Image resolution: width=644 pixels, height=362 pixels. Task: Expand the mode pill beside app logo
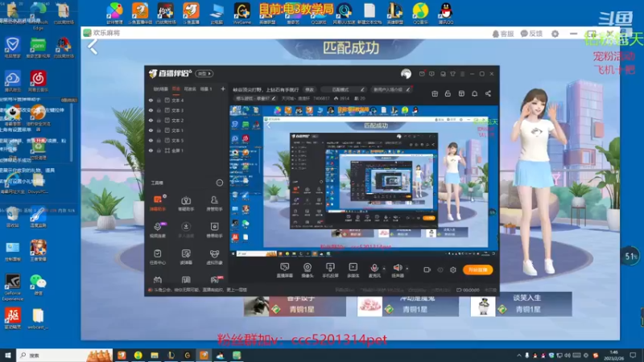tap(204, 73)
